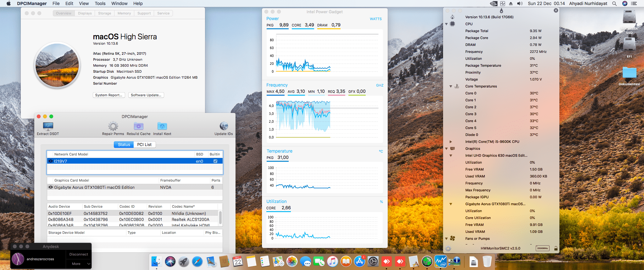Open Trash in the dock

(x=487, y=262)
